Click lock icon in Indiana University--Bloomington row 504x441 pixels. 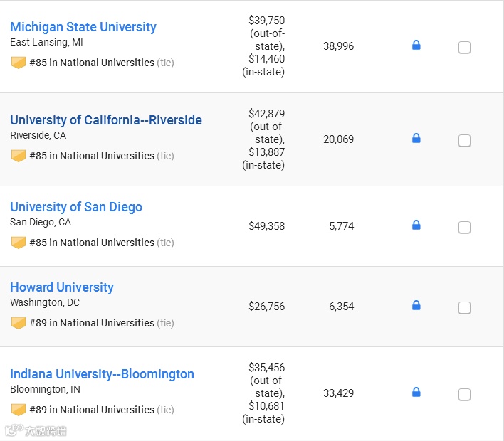point(416,393)
